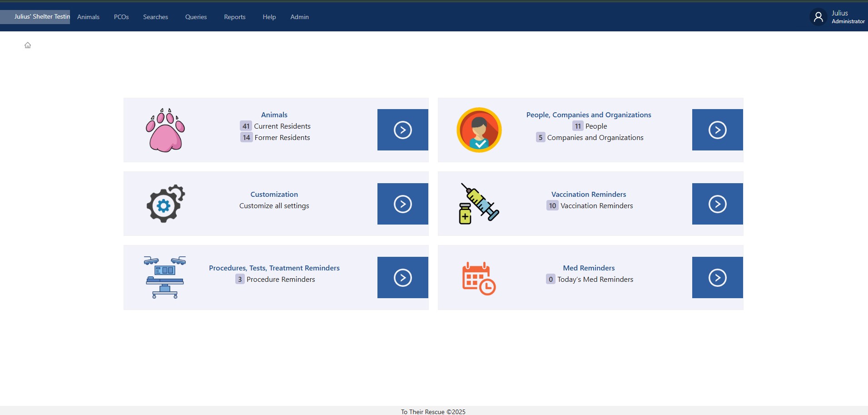Click the Customization gear icon
Screen dimensions: 868x415
pyautogui.click(x=165, y=204)
